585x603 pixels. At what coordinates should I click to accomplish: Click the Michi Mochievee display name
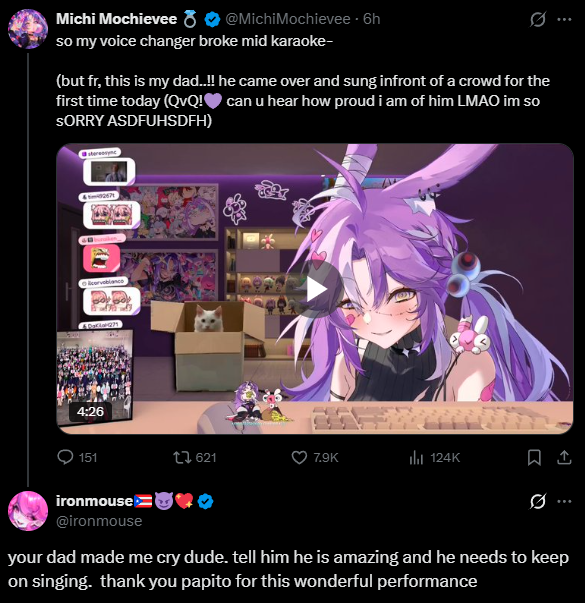point(116,19)
